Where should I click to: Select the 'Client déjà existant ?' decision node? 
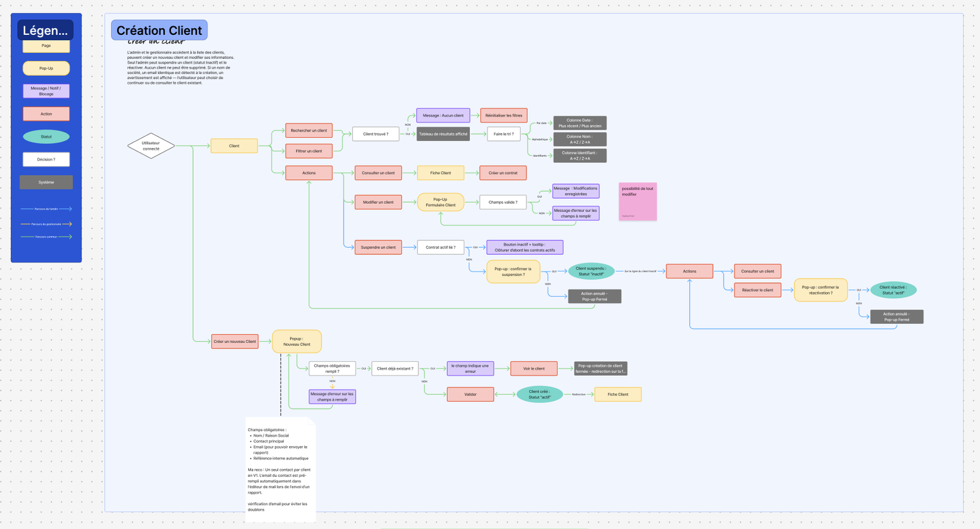point(395,369)
